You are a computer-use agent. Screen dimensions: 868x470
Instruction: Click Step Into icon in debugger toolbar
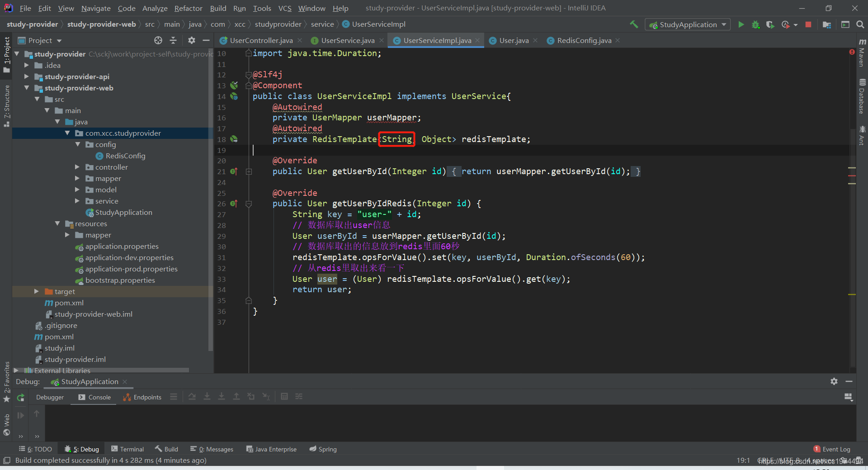tap(207, 397)
